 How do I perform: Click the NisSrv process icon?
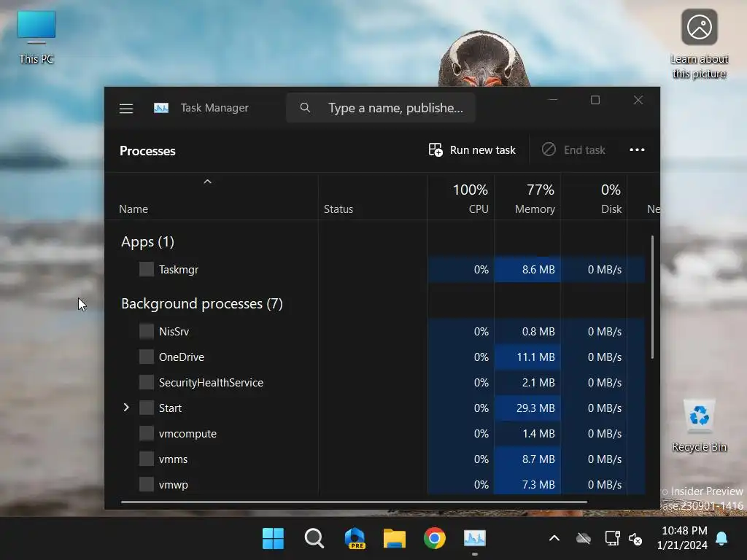coord(146,331)
